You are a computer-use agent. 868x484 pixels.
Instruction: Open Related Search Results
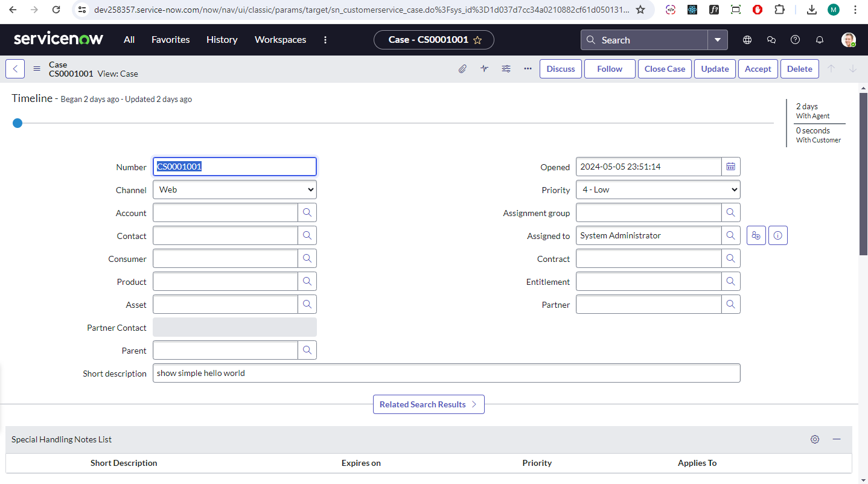tap(429, 404)
